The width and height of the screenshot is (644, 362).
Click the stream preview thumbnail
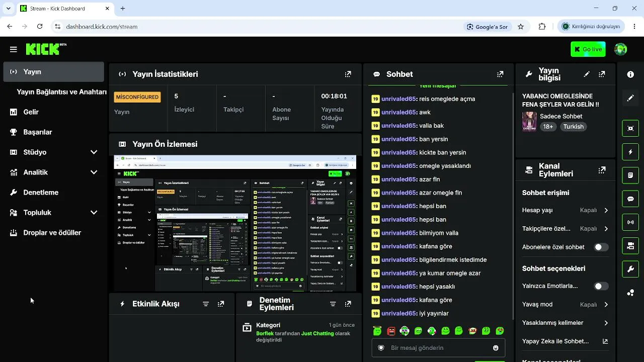[235, 223]
